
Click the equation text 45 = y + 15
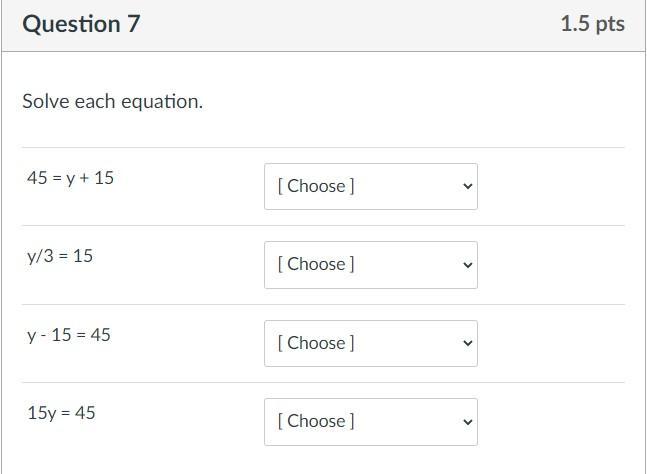point(71,178)
